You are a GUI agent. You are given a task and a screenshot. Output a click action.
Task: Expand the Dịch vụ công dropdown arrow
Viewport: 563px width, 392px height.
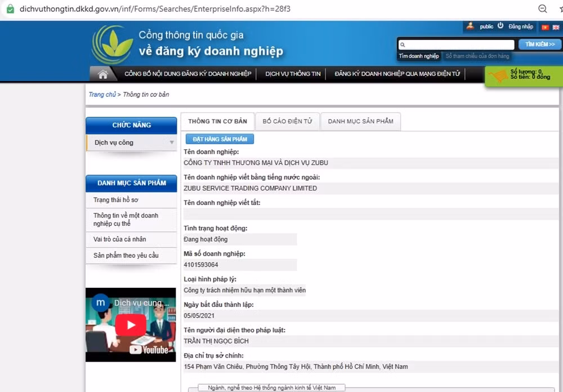[x=172, y=142]
